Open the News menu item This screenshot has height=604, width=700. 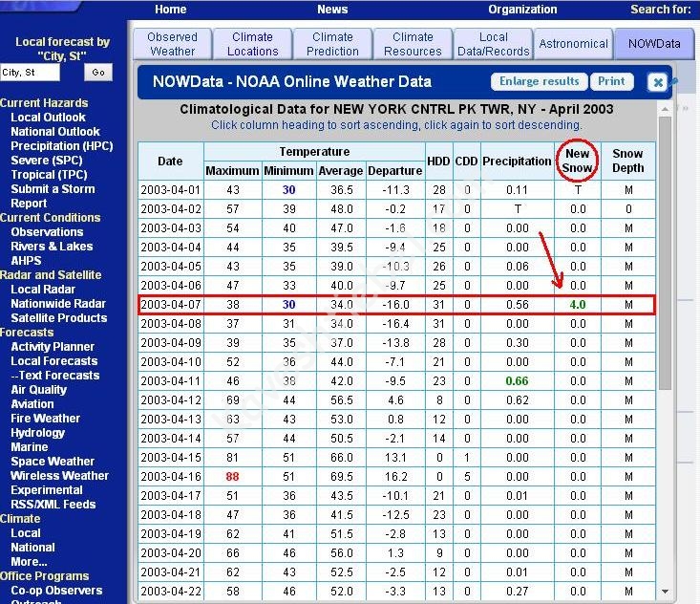pyautogui.click(x=332, y=10)
